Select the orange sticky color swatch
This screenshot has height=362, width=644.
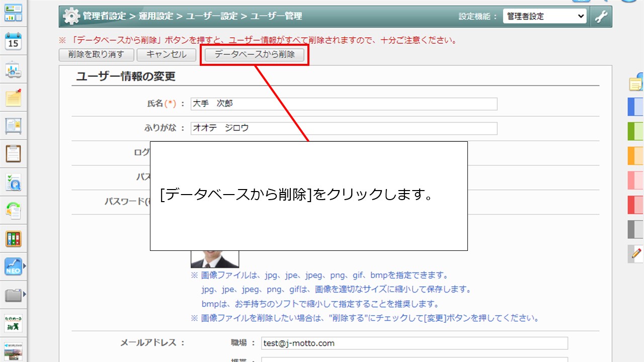636,156
